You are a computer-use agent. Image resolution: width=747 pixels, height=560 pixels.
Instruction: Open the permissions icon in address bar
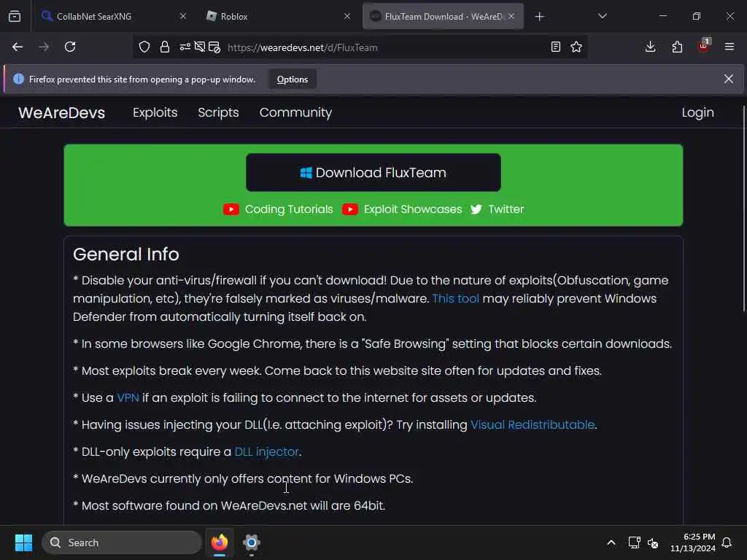point(185,47)
